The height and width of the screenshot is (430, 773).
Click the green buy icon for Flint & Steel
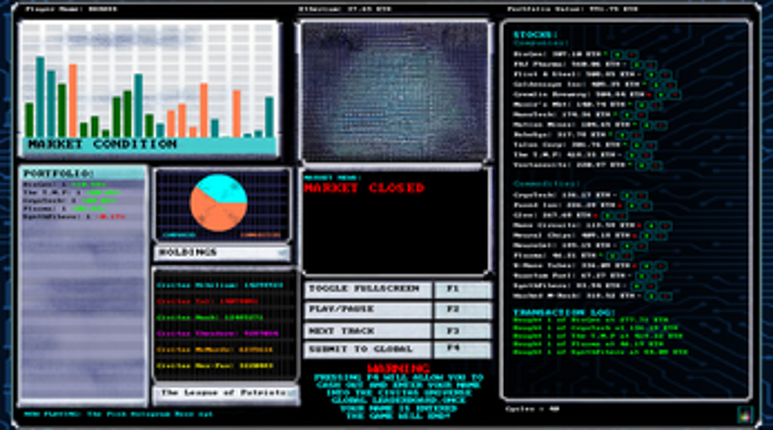point(651,75)
